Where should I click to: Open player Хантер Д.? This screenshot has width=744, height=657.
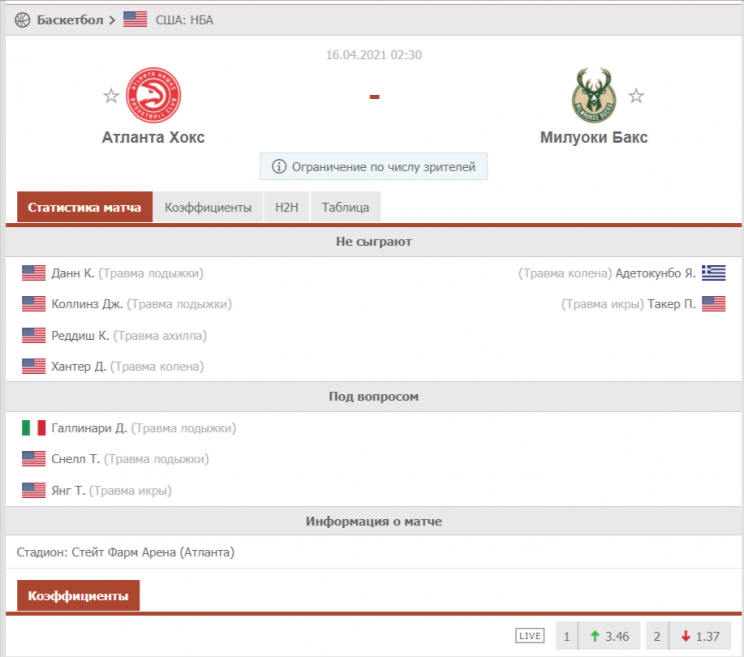pyautogui.click(x=79, y=366)
